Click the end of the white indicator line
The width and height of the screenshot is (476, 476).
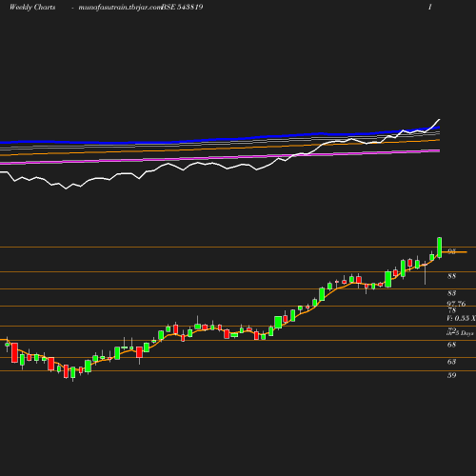pyautogui.click(x=440, y=120)
